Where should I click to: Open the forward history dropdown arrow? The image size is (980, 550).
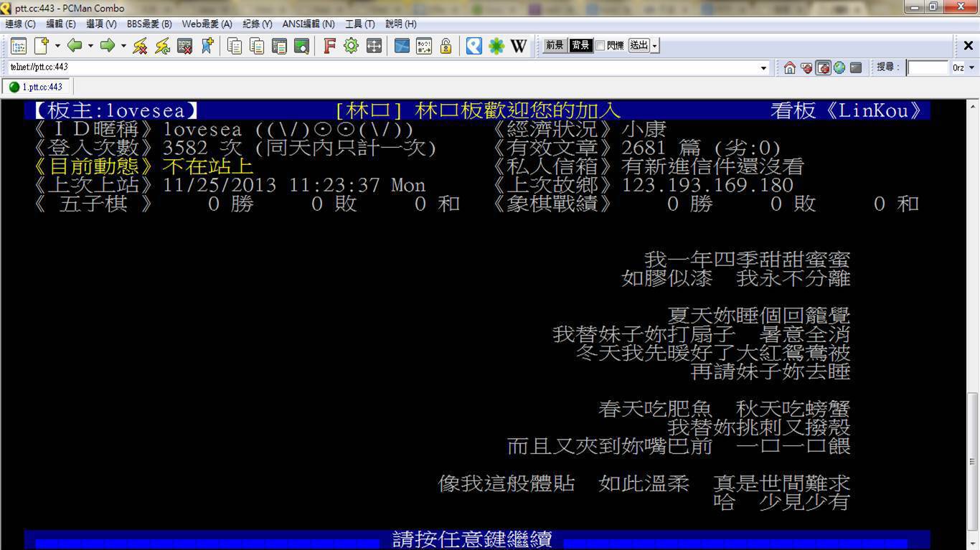pos(123,46)
